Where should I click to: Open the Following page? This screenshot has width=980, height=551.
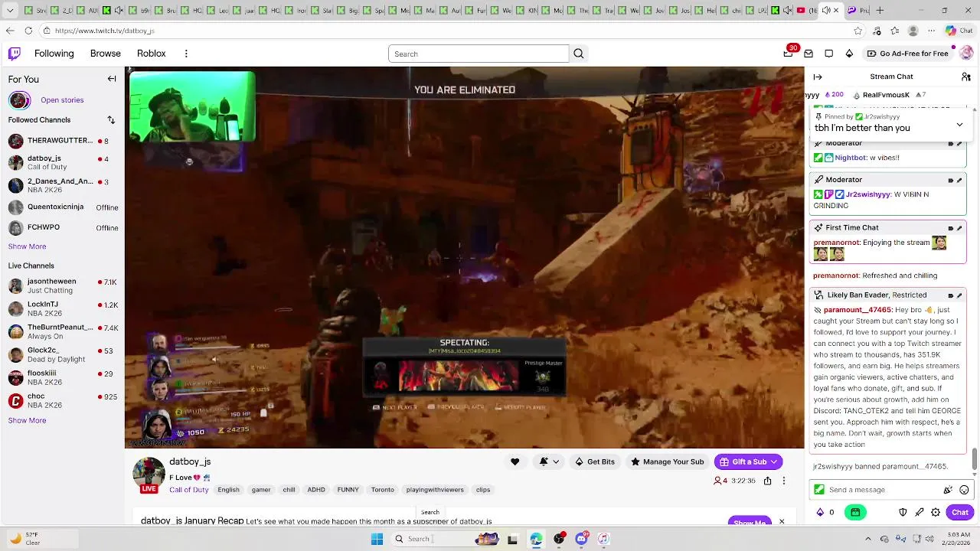[x=54, y=54]
